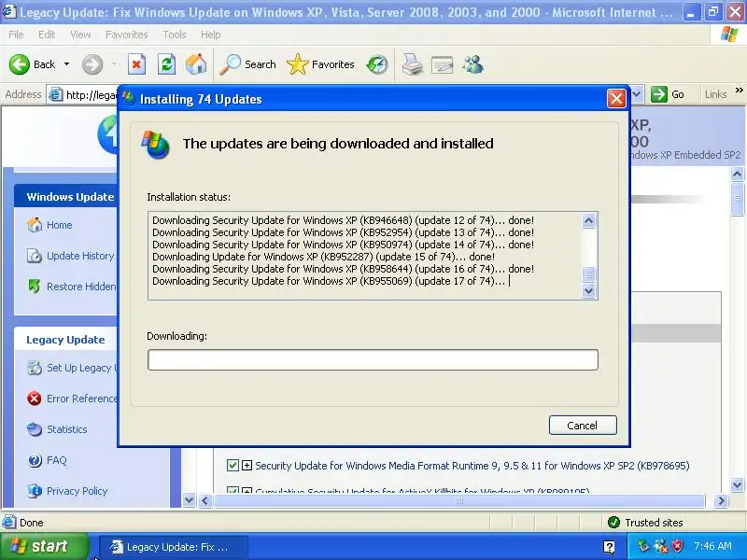
Task: Click the Legacy Update taskbar button
Action: 174,547
